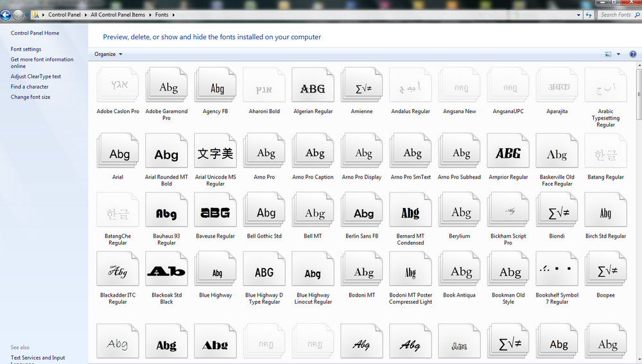This screenshot has height=364, width=642.
Task: Select the AngsanaUPC font icon
Action: pos(508,85)
